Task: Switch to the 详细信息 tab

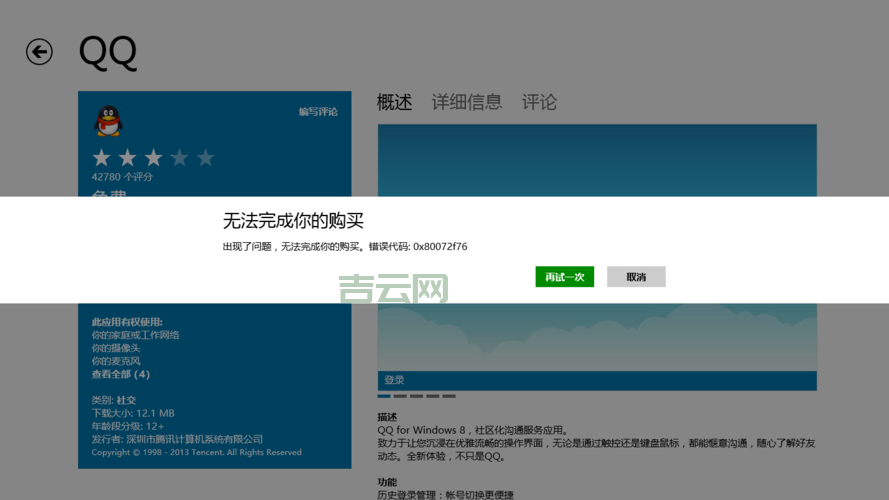Action: point(467,103)
